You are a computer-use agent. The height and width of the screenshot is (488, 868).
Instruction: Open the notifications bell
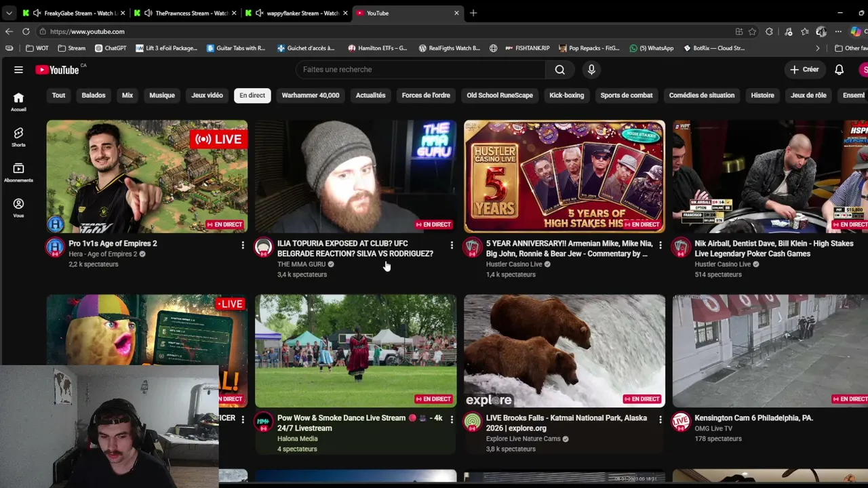coord(839,69)
